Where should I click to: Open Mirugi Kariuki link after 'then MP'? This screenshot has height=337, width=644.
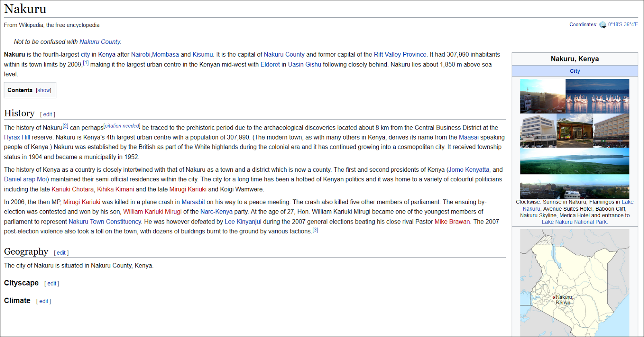(x=82, y=202)
